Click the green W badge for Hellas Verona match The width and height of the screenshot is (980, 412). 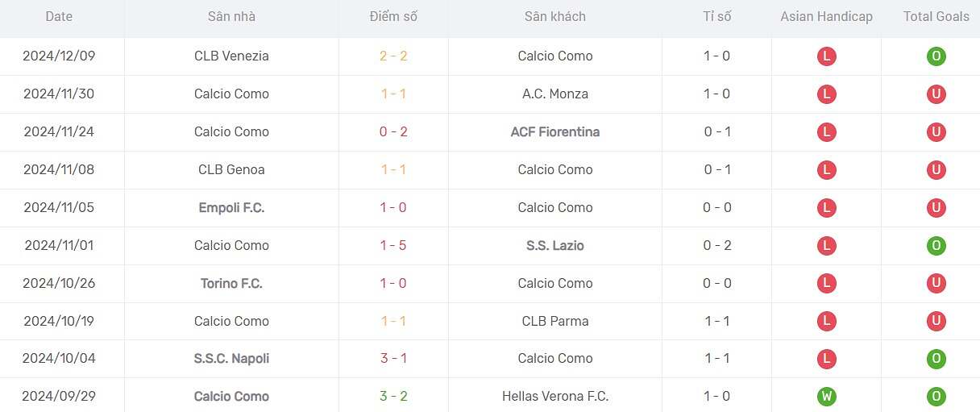(x=826, y=397)
